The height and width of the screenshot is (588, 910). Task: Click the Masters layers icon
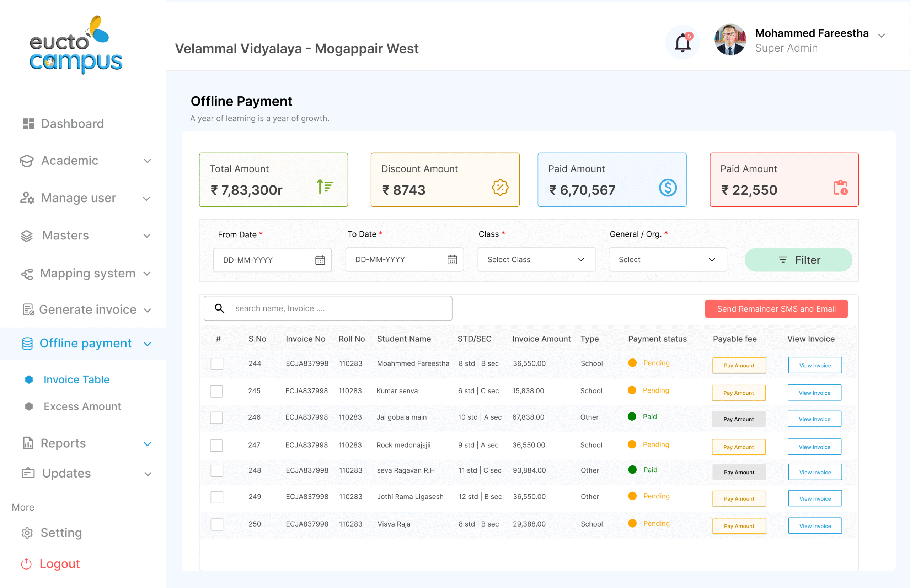click(x=27, y=236)
